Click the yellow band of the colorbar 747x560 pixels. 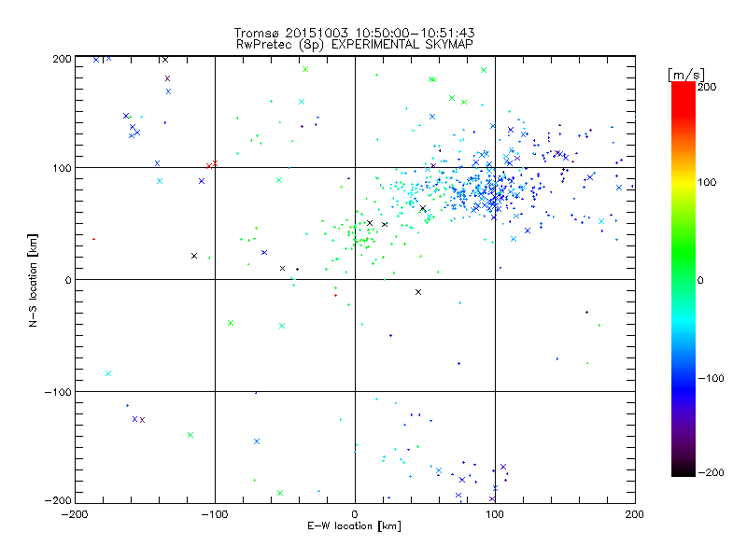pos(684,182)
